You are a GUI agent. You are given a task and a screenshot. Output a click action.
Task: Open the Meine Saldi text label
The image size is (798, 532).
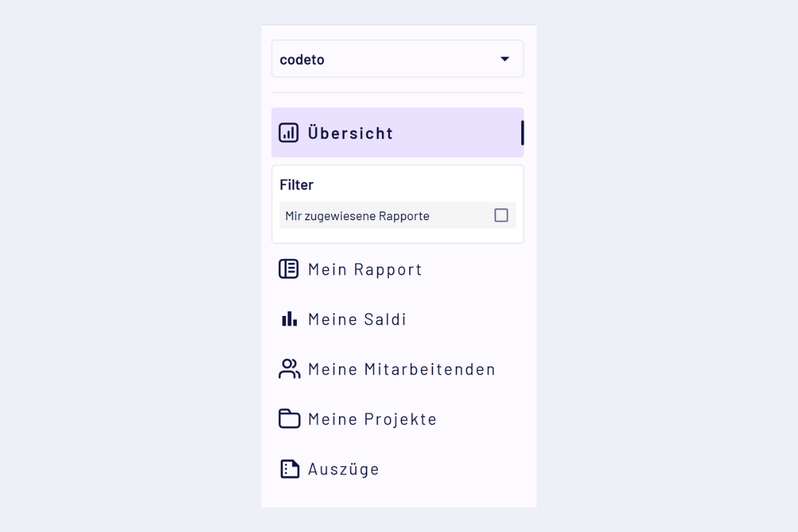[x=357, y=319]
